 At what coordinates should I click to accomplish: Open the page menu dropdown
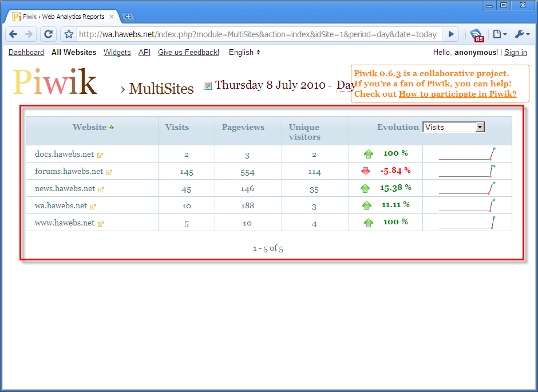tap(499, 34)
